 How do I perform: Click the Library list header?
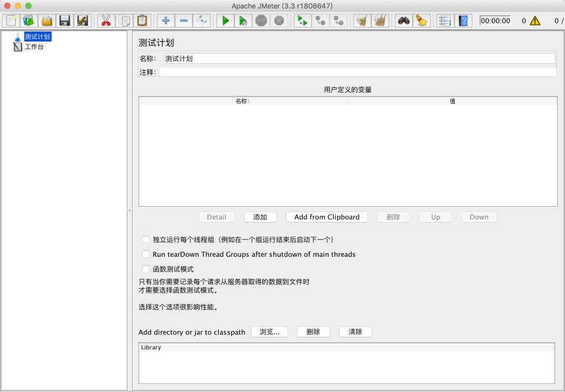click(x=347, y=347)
